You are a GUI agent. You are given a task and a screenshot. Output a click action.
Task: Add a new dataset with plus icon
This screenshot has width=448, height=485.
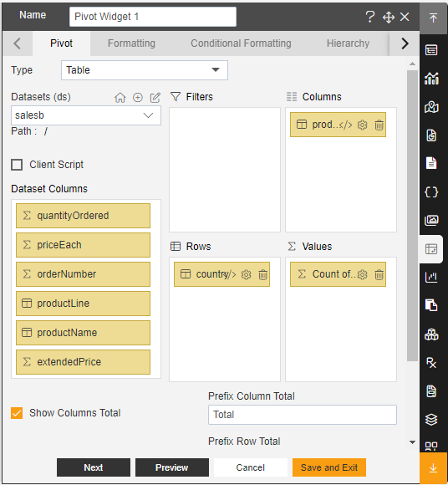pyautogui.click(x=138, y=98)
